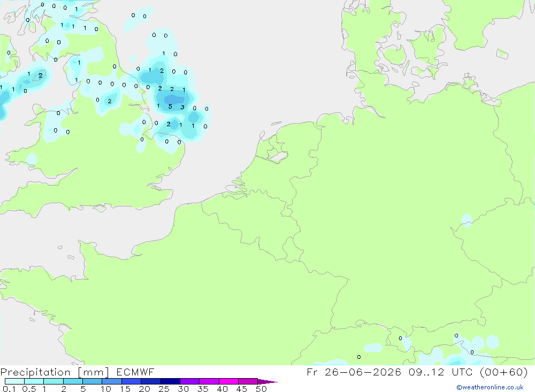Click the legend label "0.1"
Screen dimensions: 535x392
point(9,389)
